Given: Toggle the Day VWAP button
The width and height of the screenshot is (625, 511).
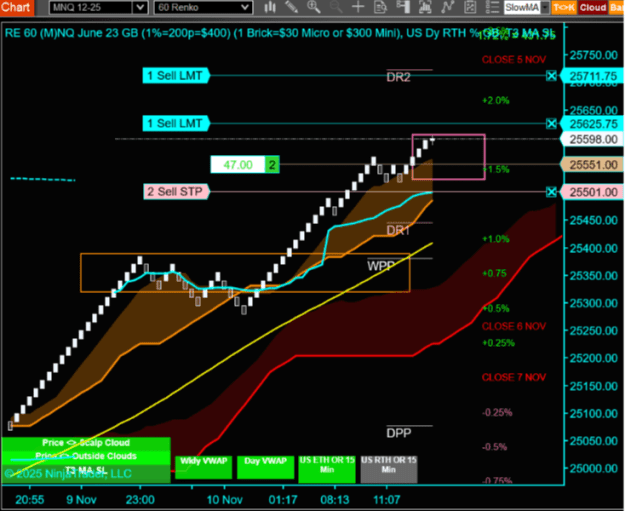Looking at the screenshot, I should pyautogui.click(x=265, y=467).
